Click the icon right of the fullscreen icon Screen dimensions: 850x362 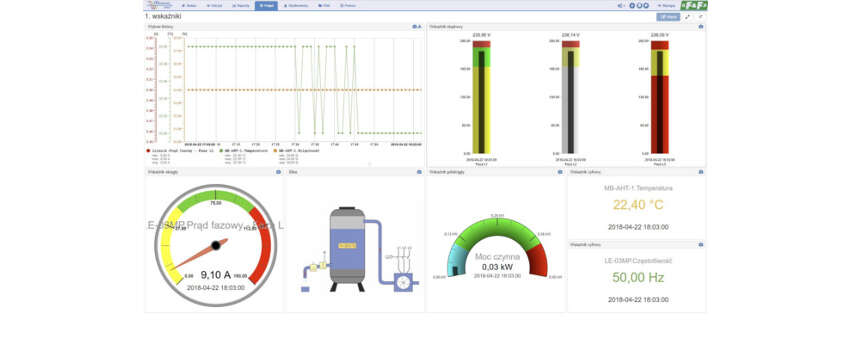point(700,17)
